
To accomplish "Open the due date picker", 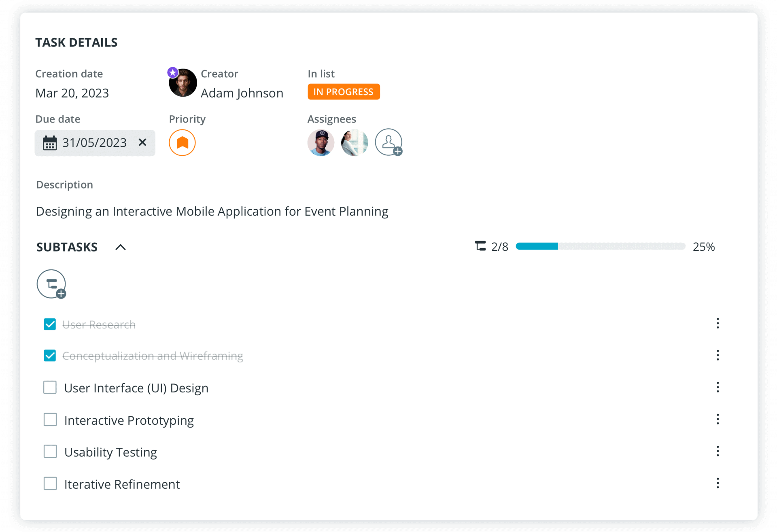I will pyautogui.click(x=94, y=143).
